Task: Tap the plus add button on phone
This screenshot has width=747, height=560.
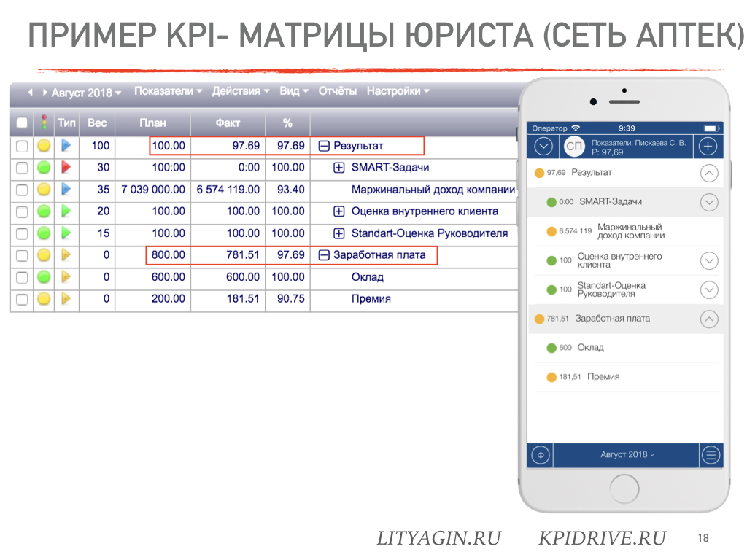Action: pyautogui.click(x=708, y=146)
